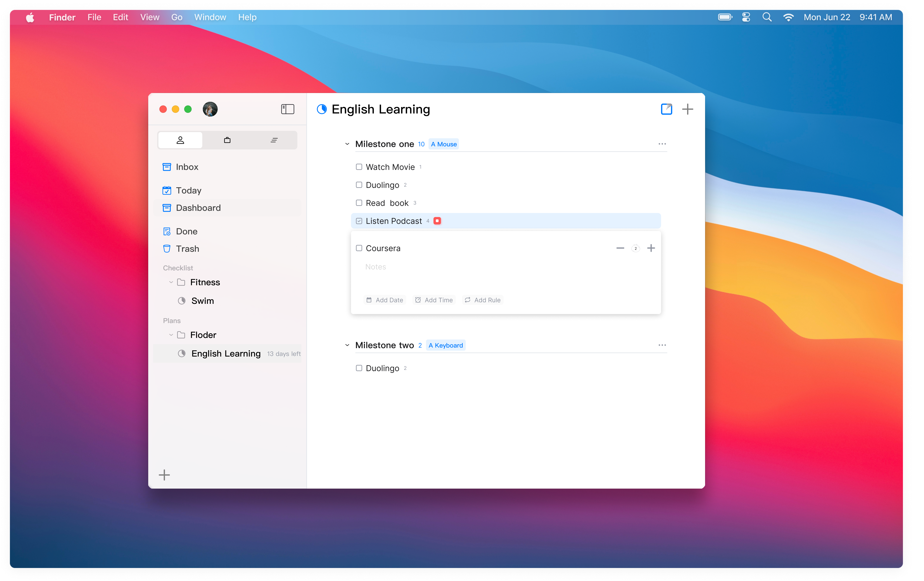This screenshot has width=924, height=581.
Task: Increase Coursera points with plus
Action: [x=651, y=248]
